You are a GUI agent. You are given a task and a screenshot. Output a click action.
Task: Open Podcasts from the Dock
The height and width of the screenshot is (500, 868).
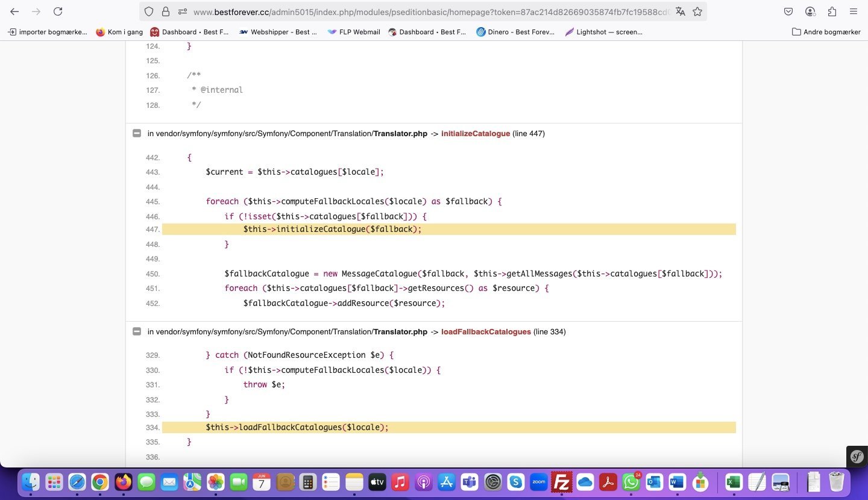(x=424, y=482)
